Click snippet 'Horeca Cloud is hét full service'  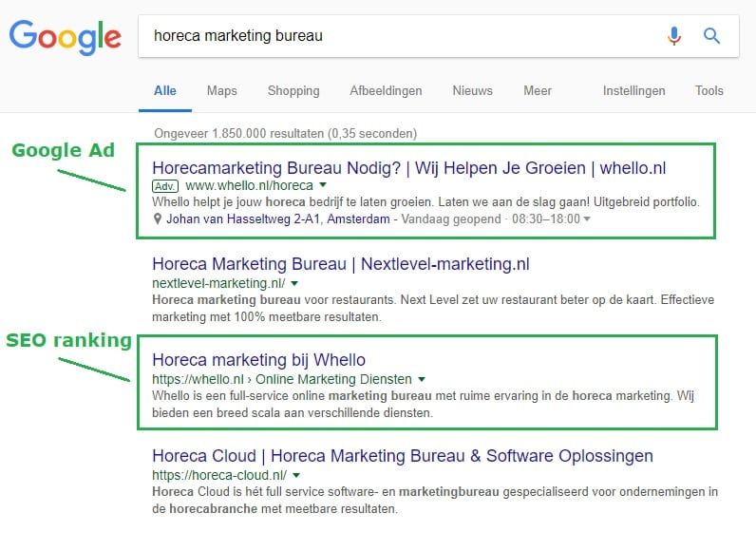[435, 500]
